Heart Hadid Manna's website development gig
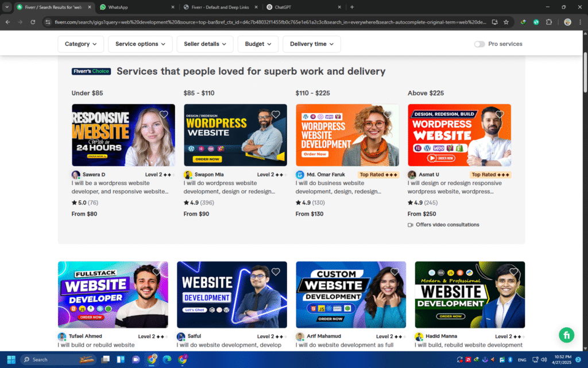588x368 pixels. [514, 271]
